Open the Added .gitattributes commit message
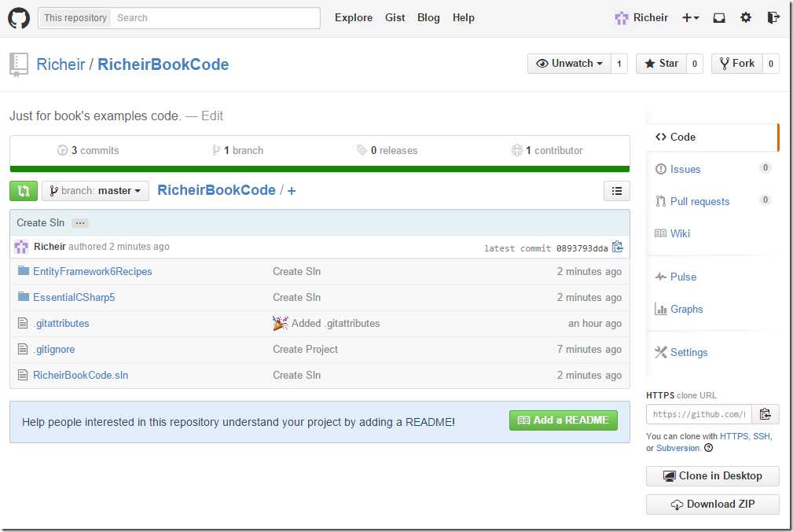This screenshot has width=793, height=532. pyautogui.click(x=336, y=324)
